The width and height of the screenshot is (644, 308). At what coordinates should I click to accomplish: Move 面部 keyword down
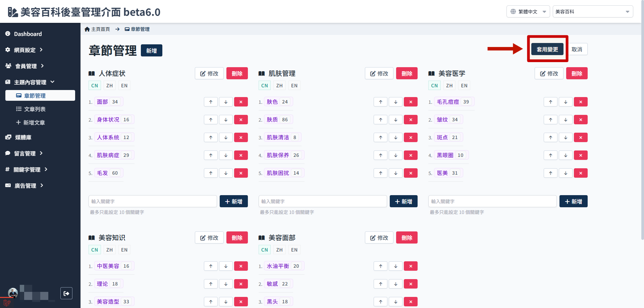(226, 102)
